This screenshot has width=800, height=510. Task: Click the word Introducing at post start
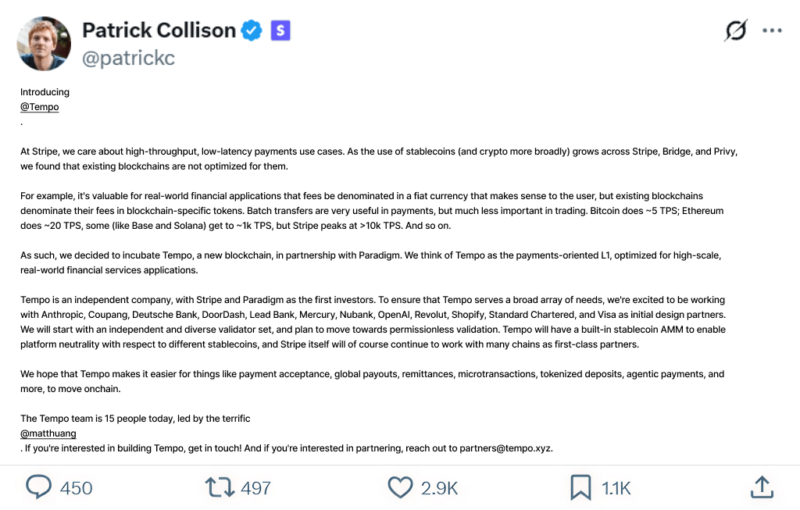(x=45, y=92)
